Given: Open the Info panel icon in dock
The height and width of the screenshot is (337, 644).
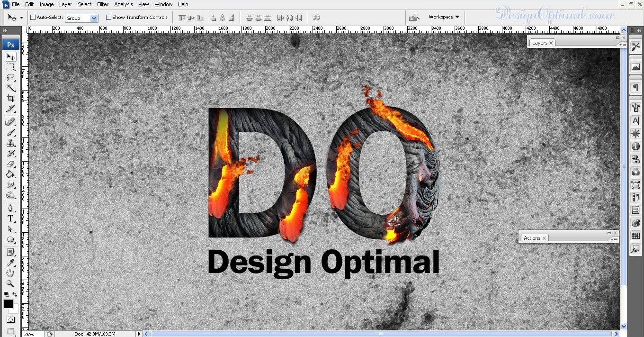Looking at the screenshot, I should click(x=635, y=146).
